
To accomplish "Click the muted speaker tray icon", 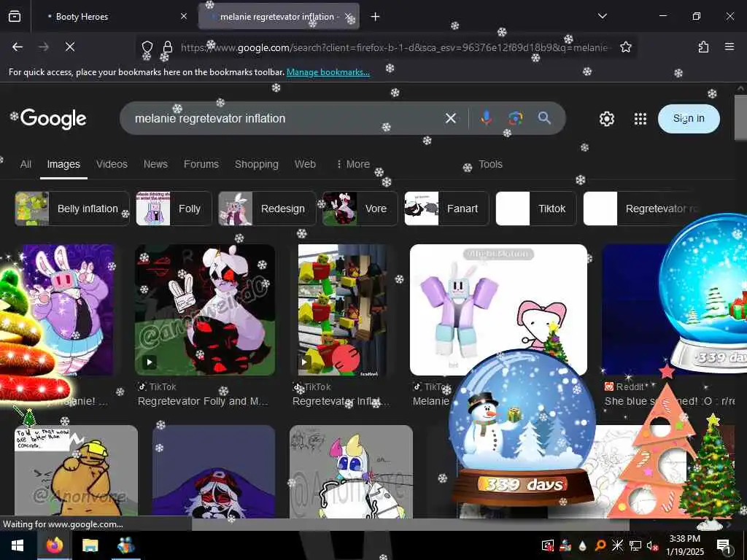I will [653, 545].
